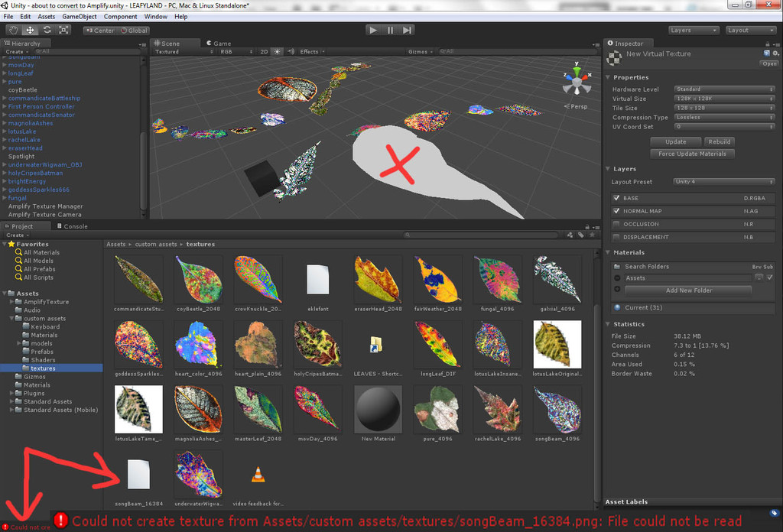Switch to the Console tab
783x532 pixels.
point(73,226)
